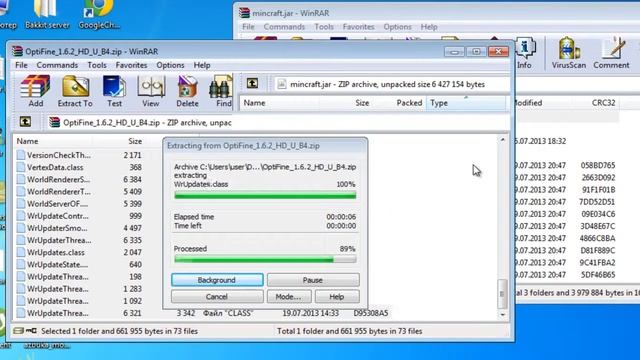The height and width of the screenshot is (360, 640).
Task: Go up one level in mincraft.jar archive
Action: click(252, 84)
